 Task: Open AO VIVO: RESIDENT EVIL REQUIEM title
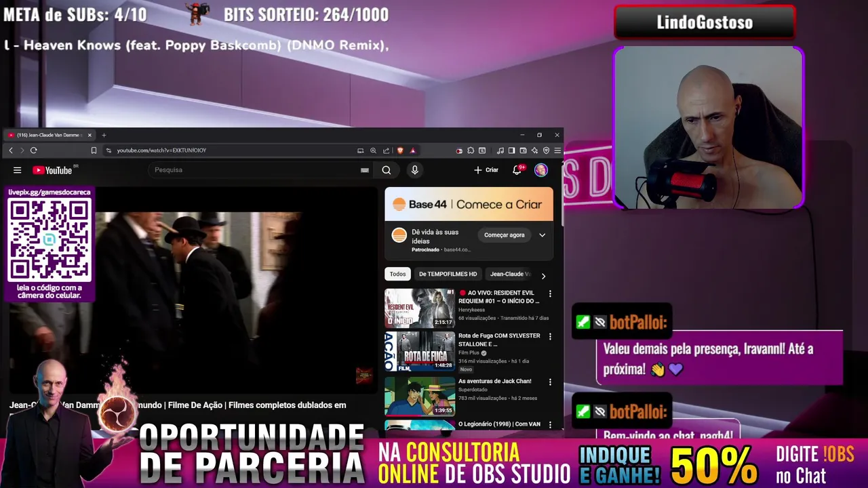pos(499,297)
